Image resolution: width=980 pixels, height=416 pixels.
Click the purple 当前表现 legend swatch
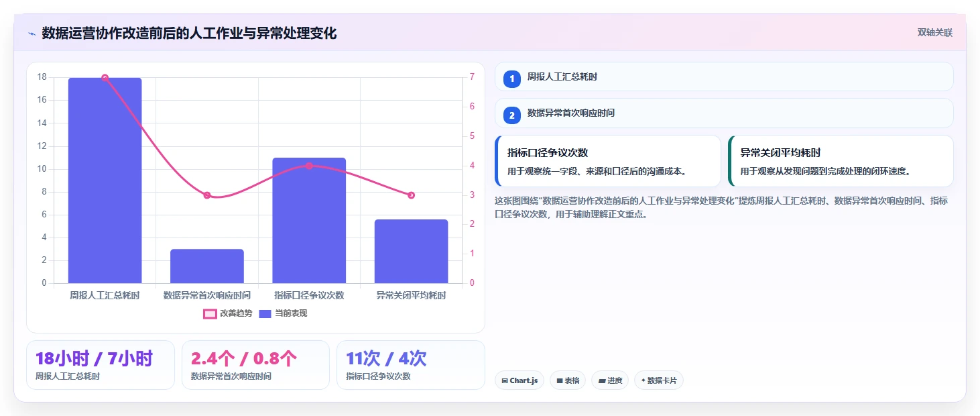click(x=265, y=314)
